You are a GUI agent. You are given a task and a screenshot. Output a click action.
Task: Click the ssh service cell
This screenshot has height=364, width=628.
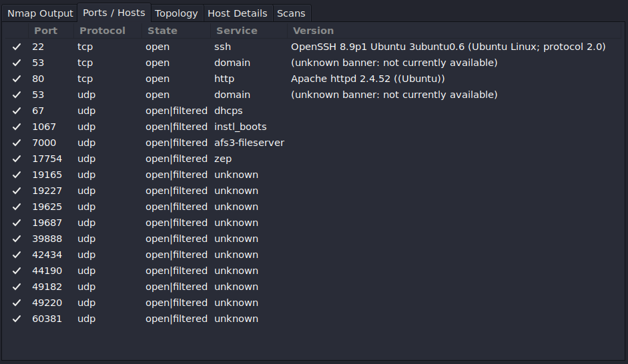pos(222,47)
